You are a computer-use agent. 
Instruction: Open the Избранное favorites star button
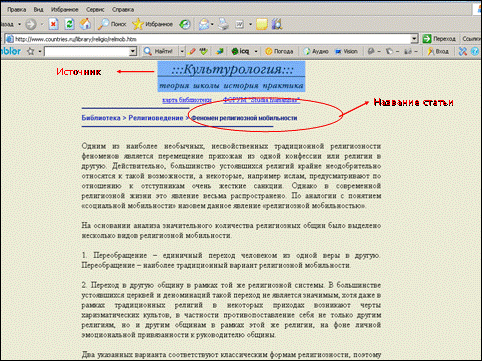tap(153, 24)
